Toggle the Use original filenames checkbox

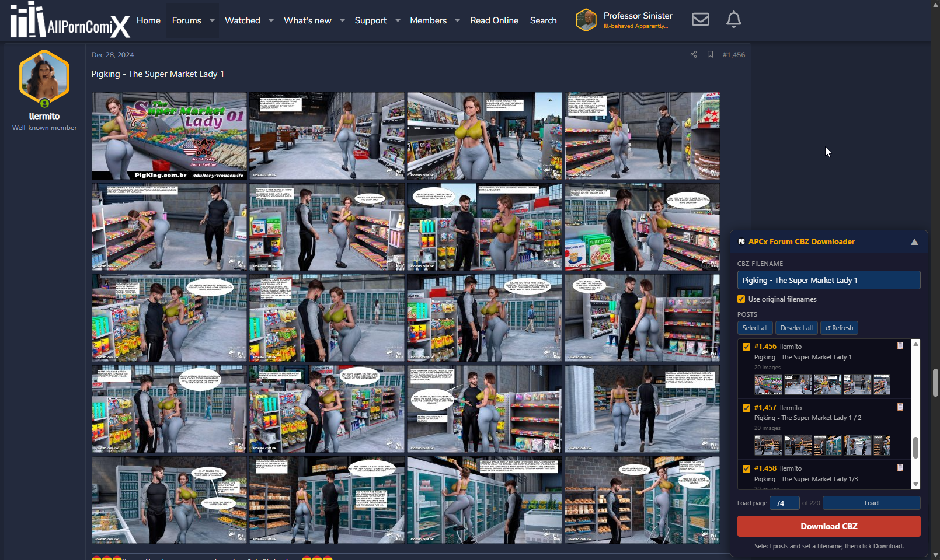point(741,299)
